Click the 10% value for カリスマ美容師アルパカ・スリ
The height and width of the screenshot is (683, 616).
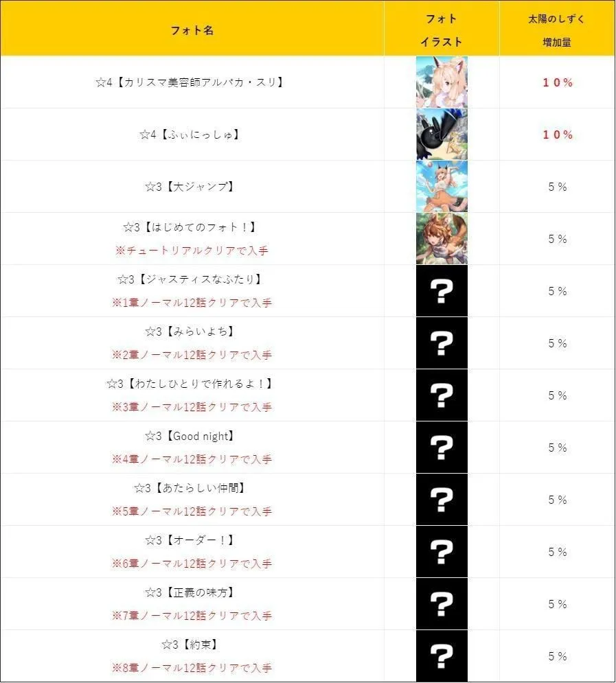tap(557, 82)
